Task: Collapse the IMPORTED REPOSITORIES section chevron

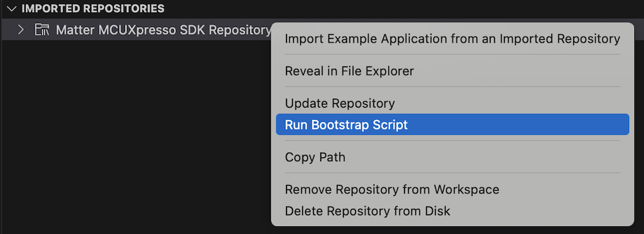Action: click(12, 8)
